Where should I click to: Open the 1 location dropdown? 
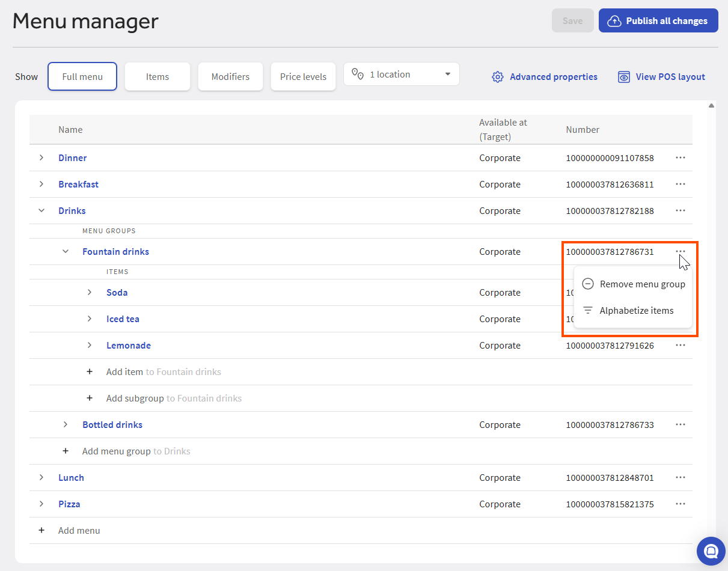tap(401, 75)
